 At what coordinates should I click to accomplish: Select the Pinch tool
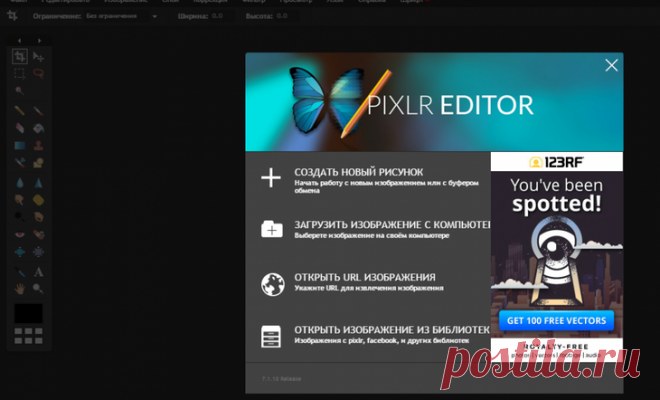tap(38, 252)
